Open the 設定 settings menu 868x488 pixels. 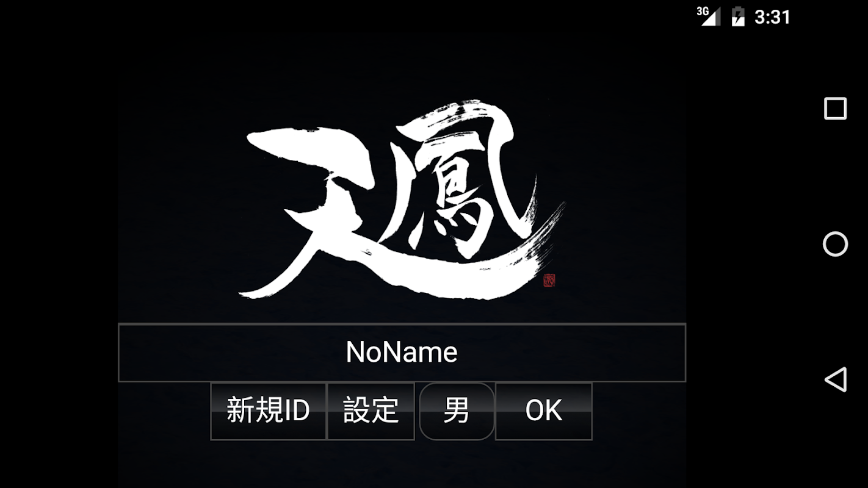click(x=371, y=411)
